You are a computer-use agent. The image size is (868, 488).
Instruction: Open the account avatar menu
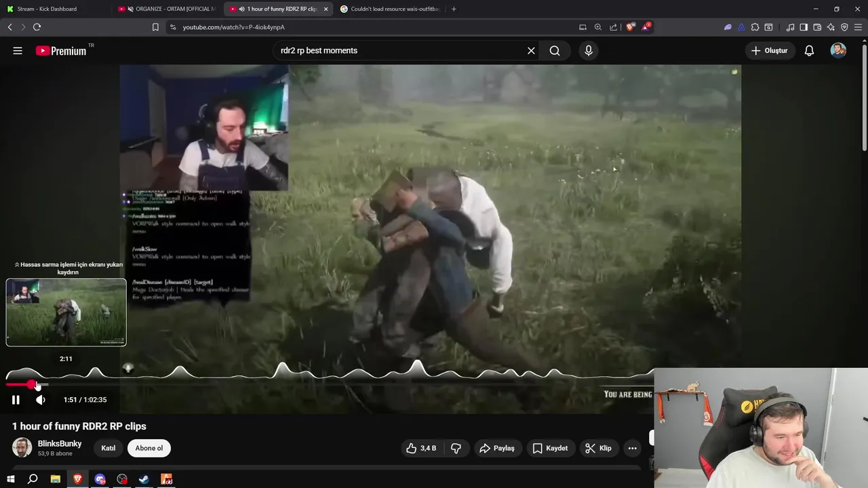[838, 51]
